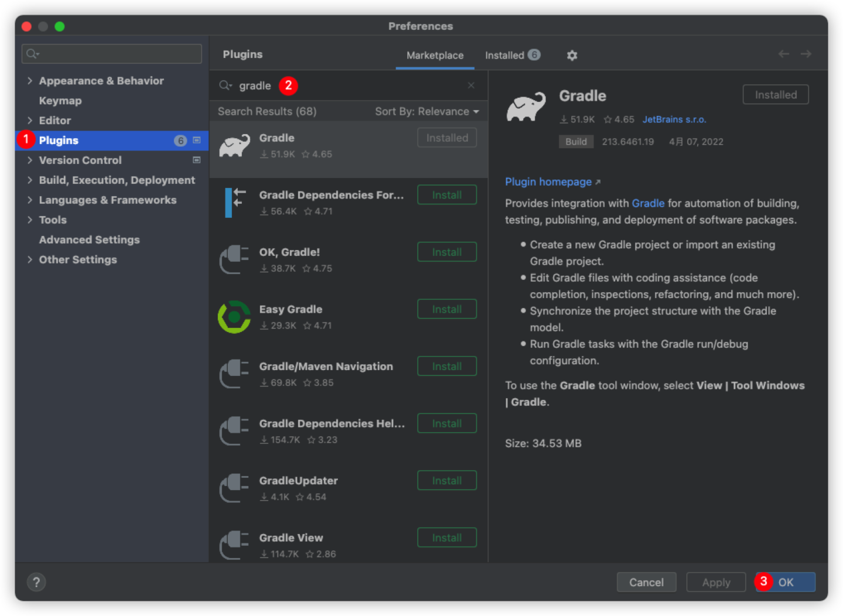Click the forward navigation arrow
The width and height of the screenshot is (843, 616).
(806, 54)
